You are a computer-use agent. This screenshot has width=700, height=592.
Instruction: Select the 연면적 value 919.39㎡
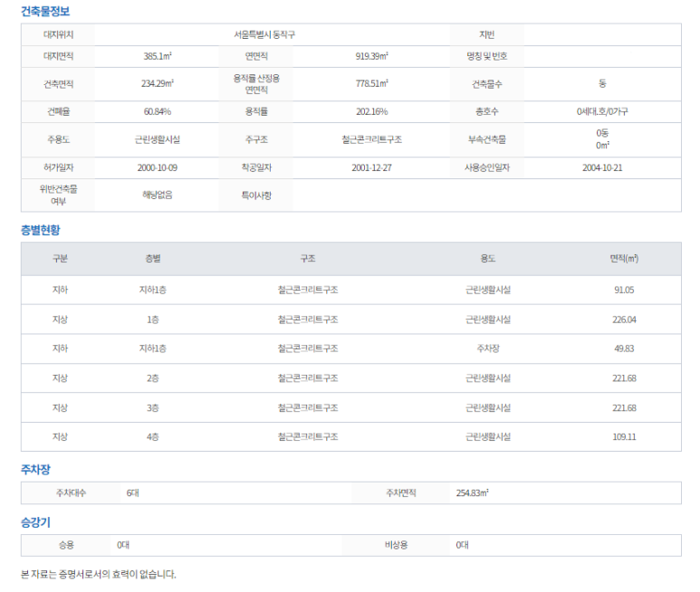pyautogui.click(x=371, y=56)
